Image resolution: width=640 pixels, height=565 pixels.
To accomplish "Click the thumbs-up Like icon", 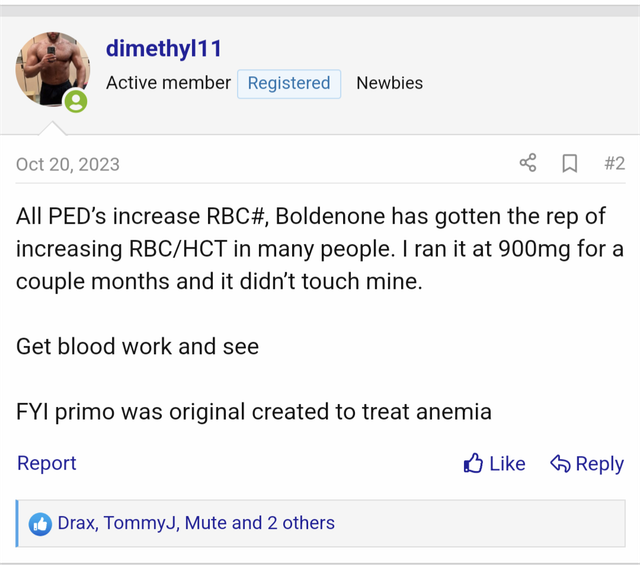I will pyautogui.click(x=473, y=463).
